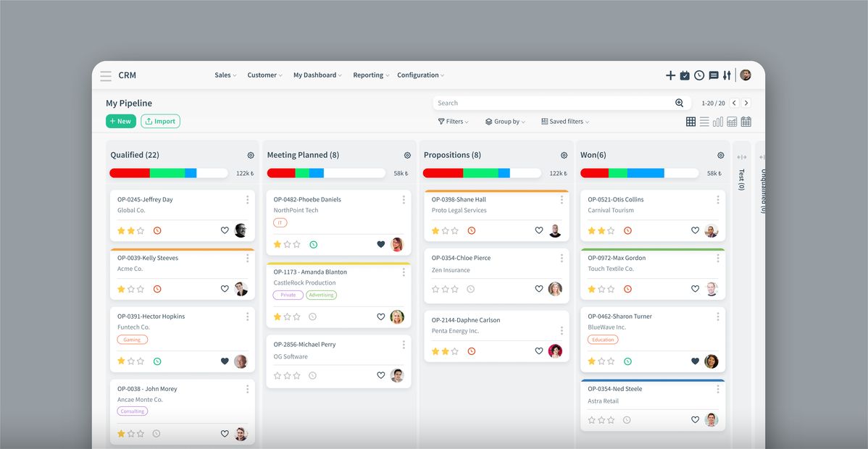Open the three-dot menu on Phoebe Daniels card
This screenshot has width=868, height=449.
[x=404, y=200]
